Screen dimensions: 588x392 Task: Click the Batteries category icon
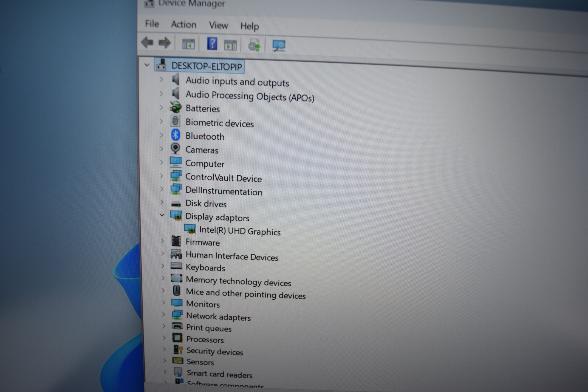[x=175, y=107]
